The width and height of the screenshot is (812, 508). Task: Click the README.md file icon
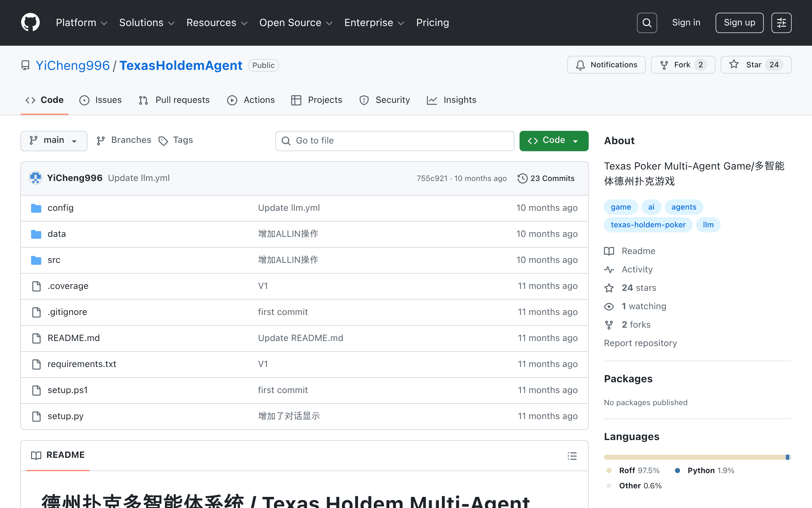click(x=36, y=338)
